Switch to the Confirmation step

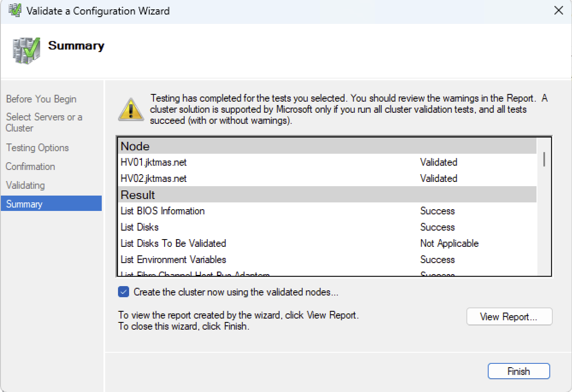pos(30,167)
